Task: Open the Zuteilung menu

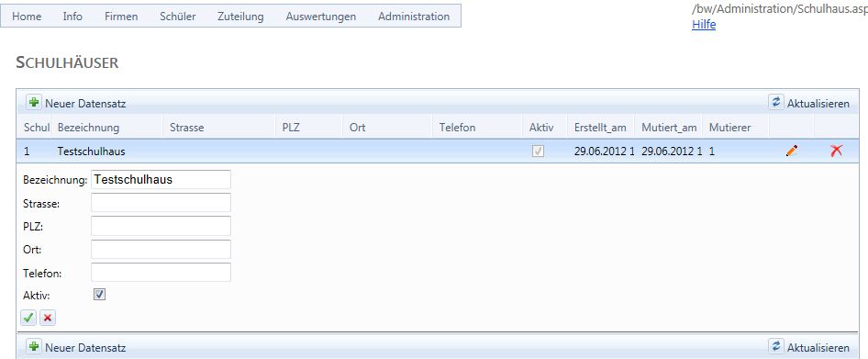Action: coord(240,16)
